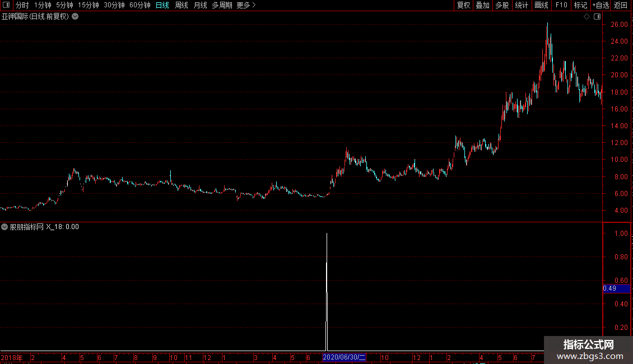This screenshot has width=633, height=364.
Task: Select the 60分钟 period tab
Action: pos(140,5)
